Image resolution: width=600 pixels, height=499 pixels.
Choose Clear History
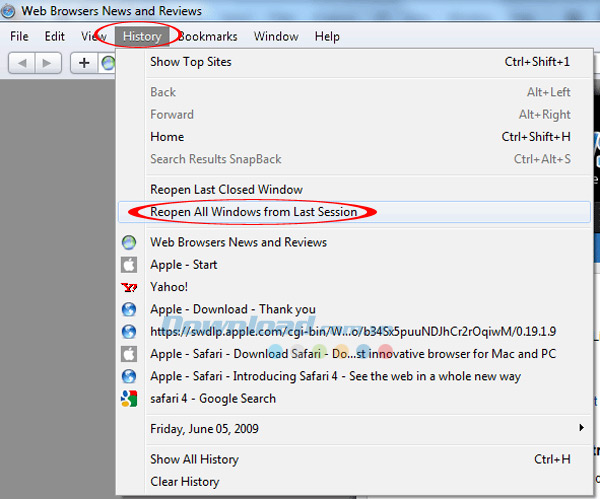click(x=354, y=482)
